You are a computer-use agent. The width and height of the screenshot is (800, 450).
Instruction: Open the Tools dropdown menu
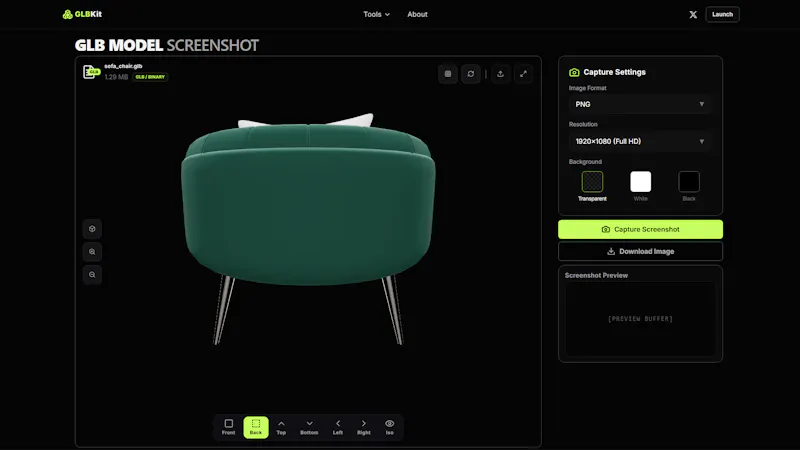(377, 14)
